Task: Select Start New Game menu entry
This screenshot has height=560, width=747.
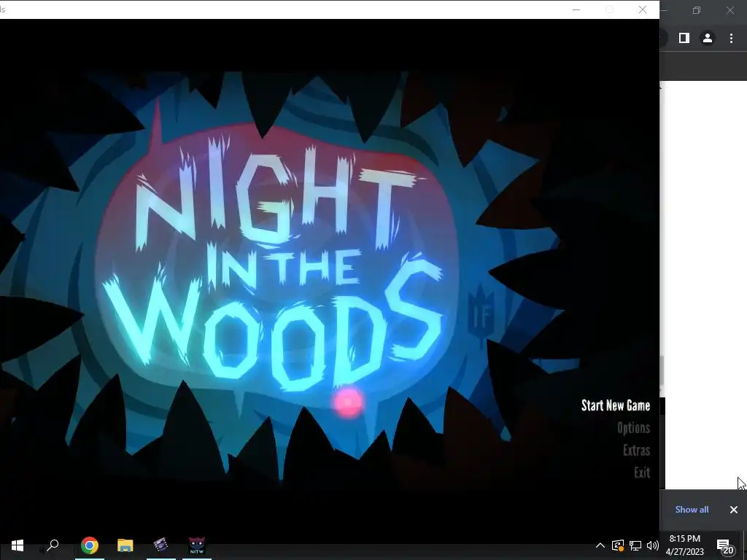Action: pyautogui.click(x=616, y=405)
